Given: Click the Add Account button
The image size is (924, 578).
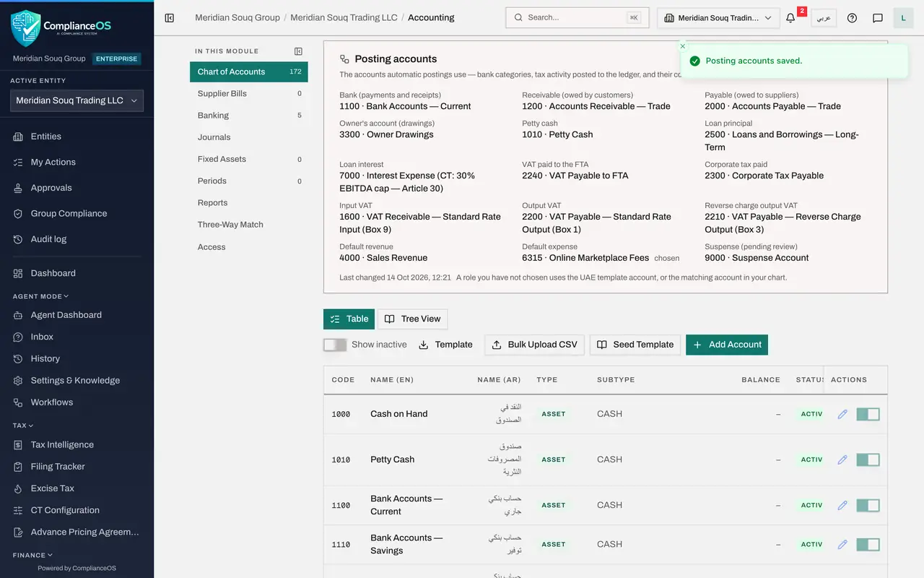Looking at the screenshot, I should 727,345.
